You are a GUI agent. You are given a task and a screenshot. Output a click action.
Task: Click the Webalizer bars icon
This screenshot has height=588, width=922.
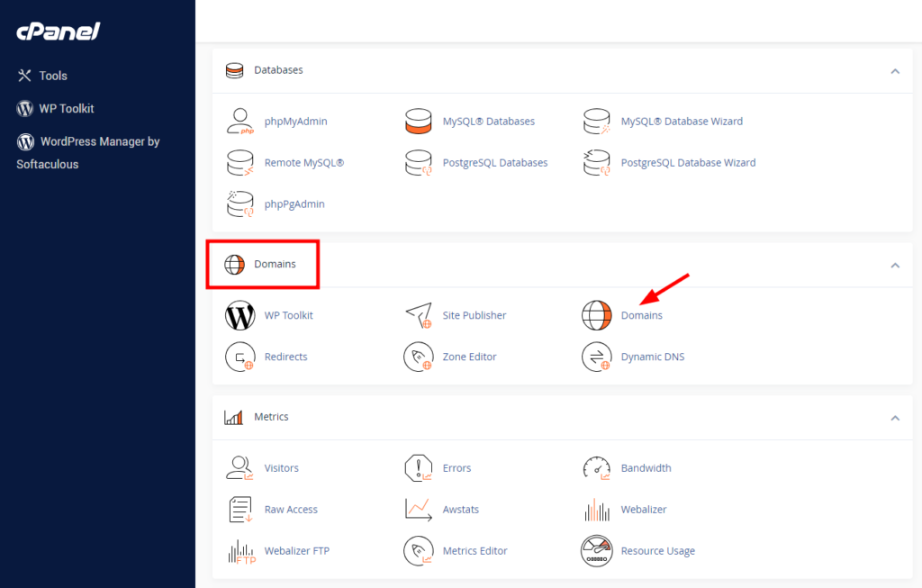[x=597, y=510]
